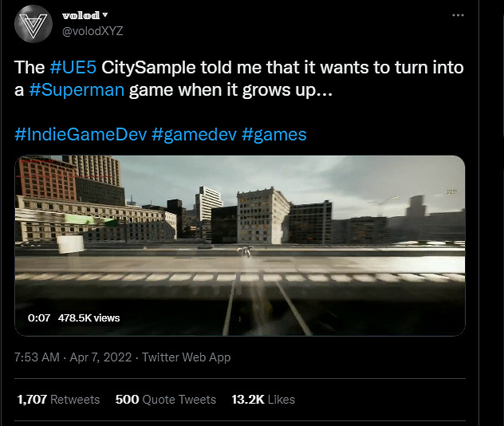View the 13.2K Likes list
Screen dimensions: 504x426
pyautogui.click(x=262, y=399)
